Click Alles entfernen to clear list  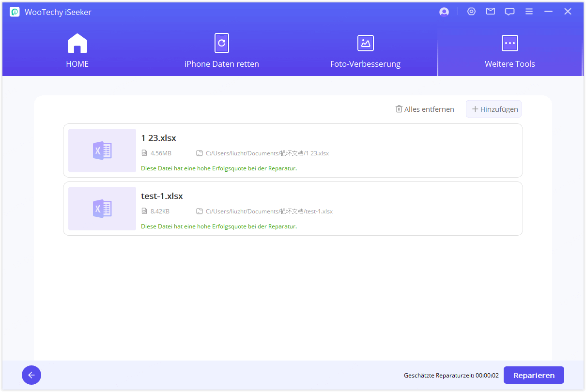pyautogui.click(x=425, y=109)
